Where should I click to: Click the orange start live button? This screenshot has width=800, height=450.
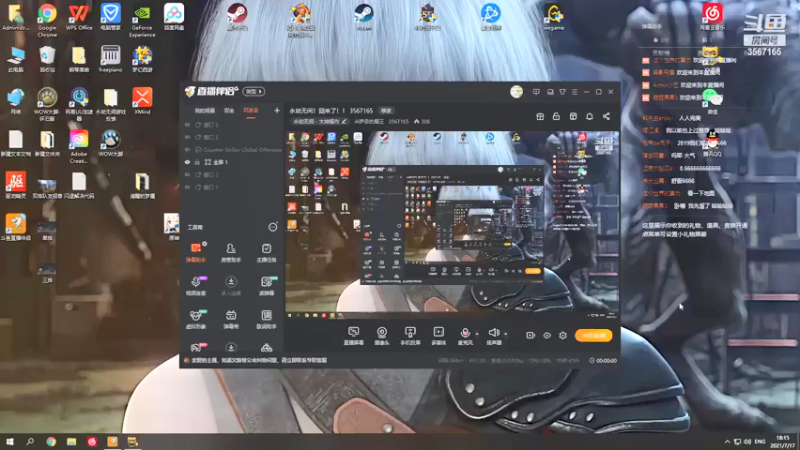tap(593, 335)
